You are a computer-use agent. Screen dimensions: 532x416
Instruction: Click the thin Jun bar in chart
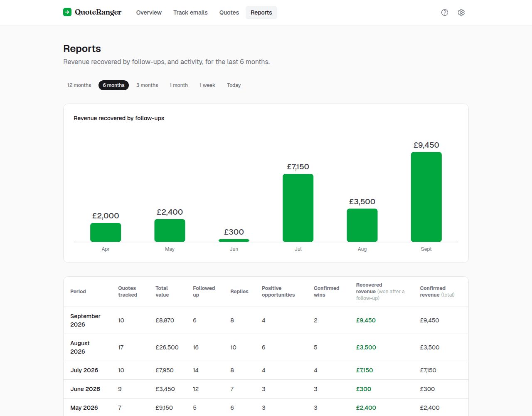[x=234, y=240]
